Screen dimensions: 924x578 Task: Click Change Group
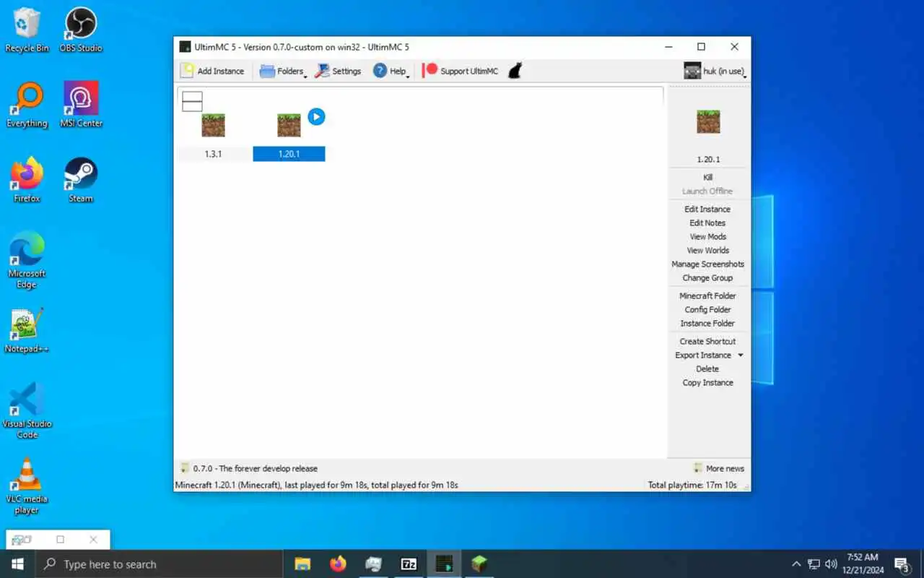coord(708,277)
